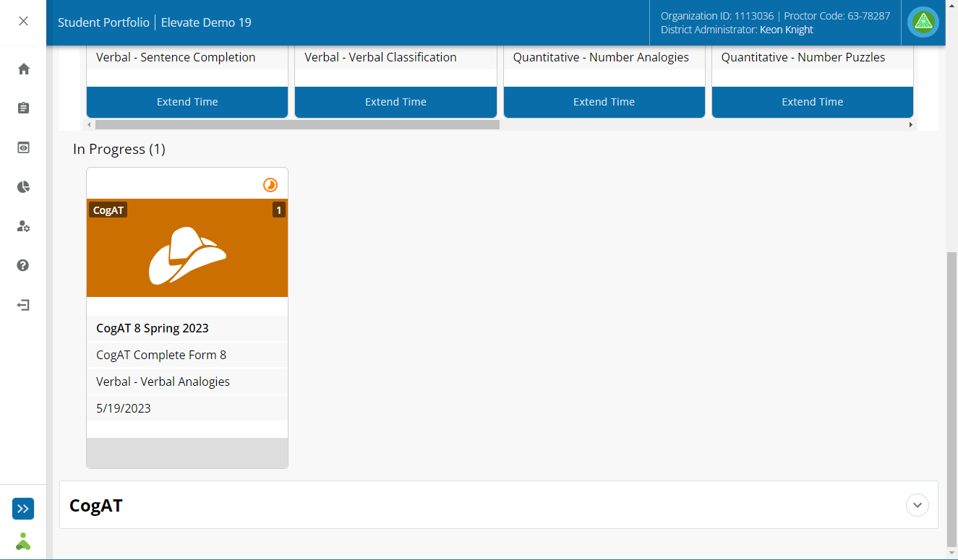Click Quantitative - Number Puzzles card label
Screen dimensions: 958x560
803,57
